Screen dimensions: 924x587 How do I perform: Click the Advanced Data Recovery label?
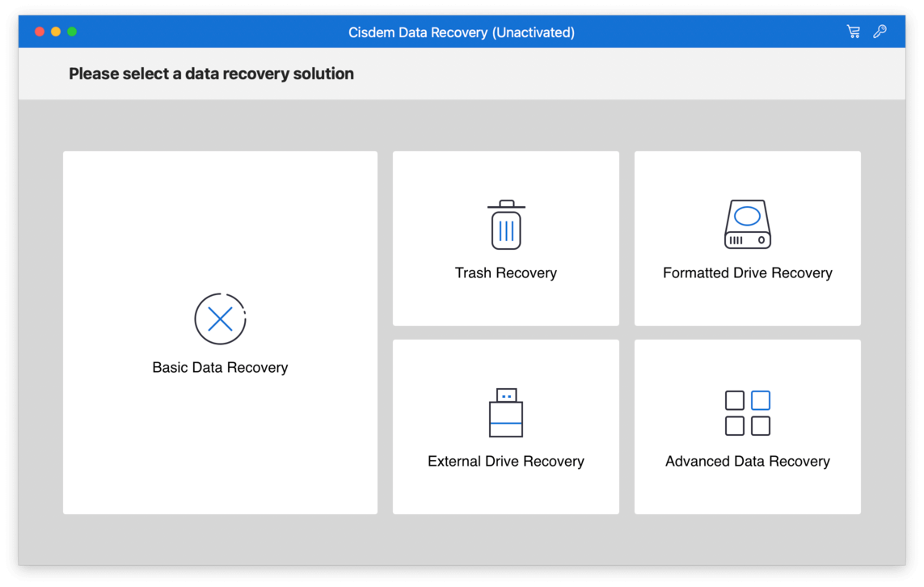pos(747,462)
